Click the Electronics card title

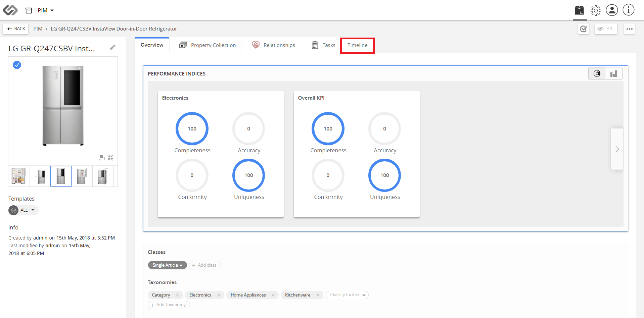point(175,98)
